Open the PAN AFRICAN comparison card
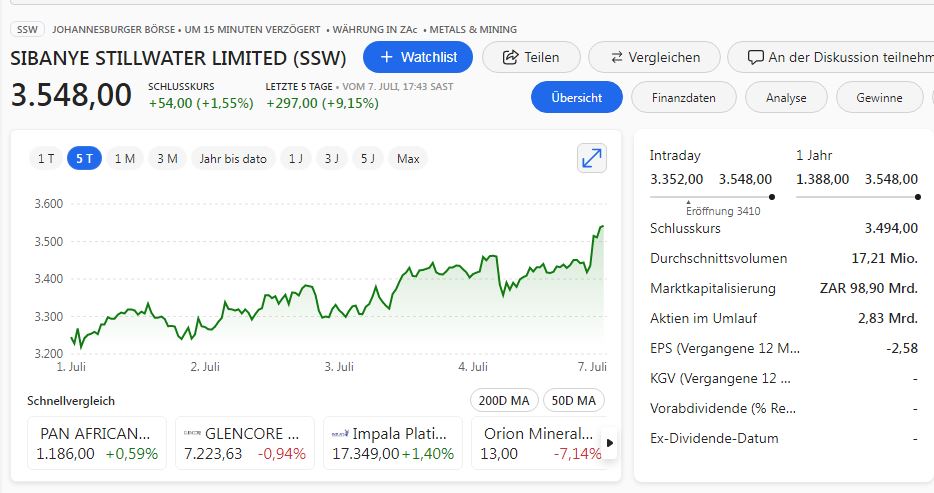This screenshot has height=493, width=934. point(97,443)
